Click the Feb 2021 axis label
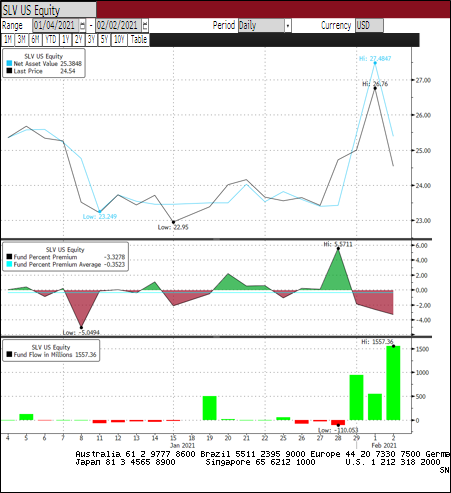Viewport: 451px width, 493px height. (384, 445)
